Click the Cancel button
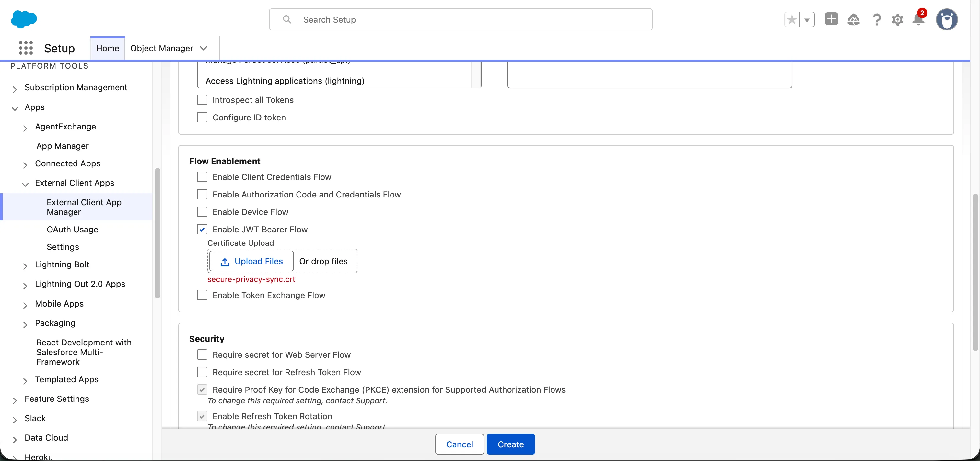 (459, 444)
